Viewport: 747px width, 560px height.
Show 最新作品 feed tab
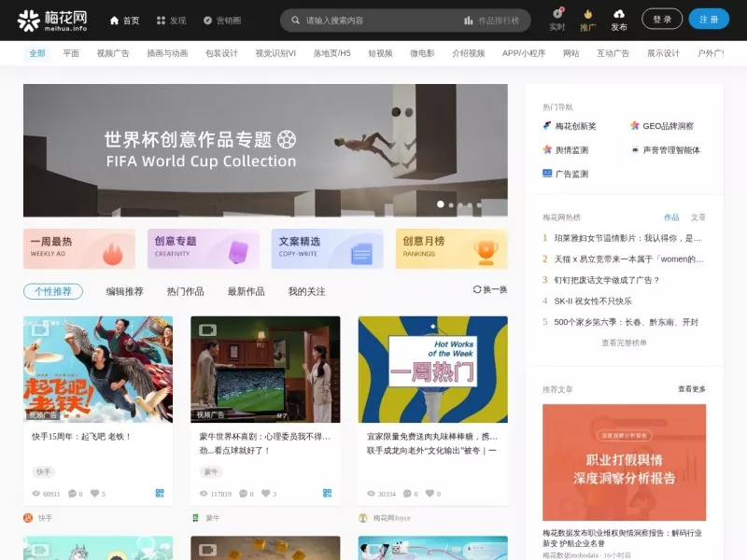pos(246,291)
